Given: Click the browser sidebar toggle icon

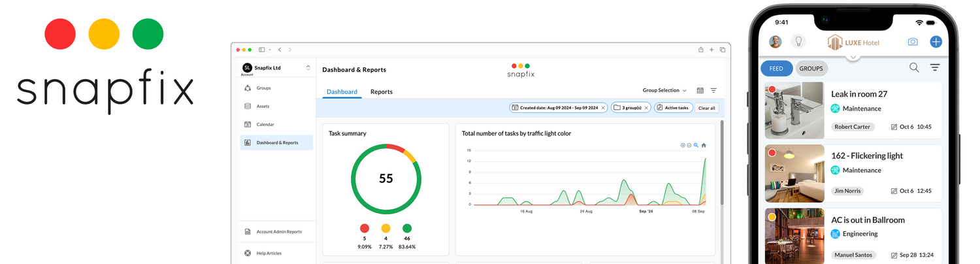Looking at the screenshot, I should (261, 50).
